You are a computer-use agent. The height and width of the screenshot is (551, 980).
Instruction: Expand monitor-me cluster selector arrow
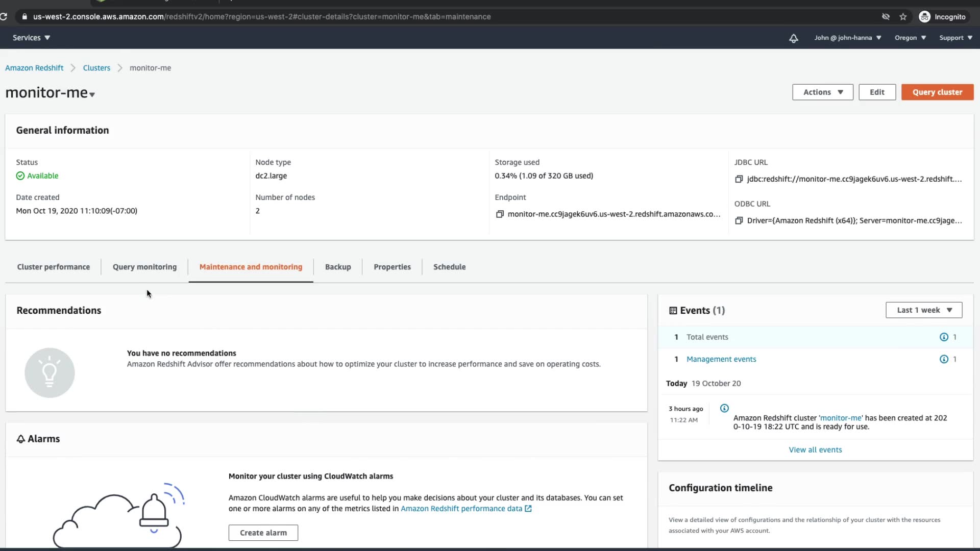pyautogui.click(x=92, y=94)
